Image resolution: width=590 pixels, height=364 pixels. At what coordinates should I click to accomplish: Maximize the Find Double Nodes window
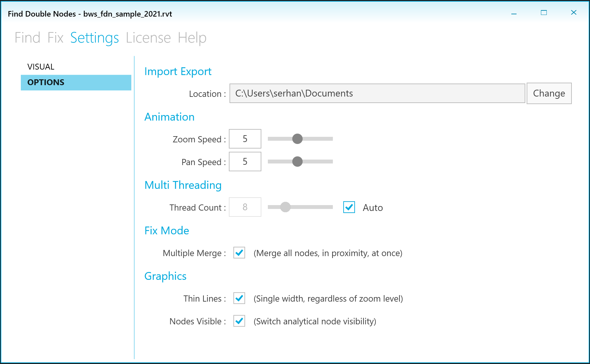point(544,13)
